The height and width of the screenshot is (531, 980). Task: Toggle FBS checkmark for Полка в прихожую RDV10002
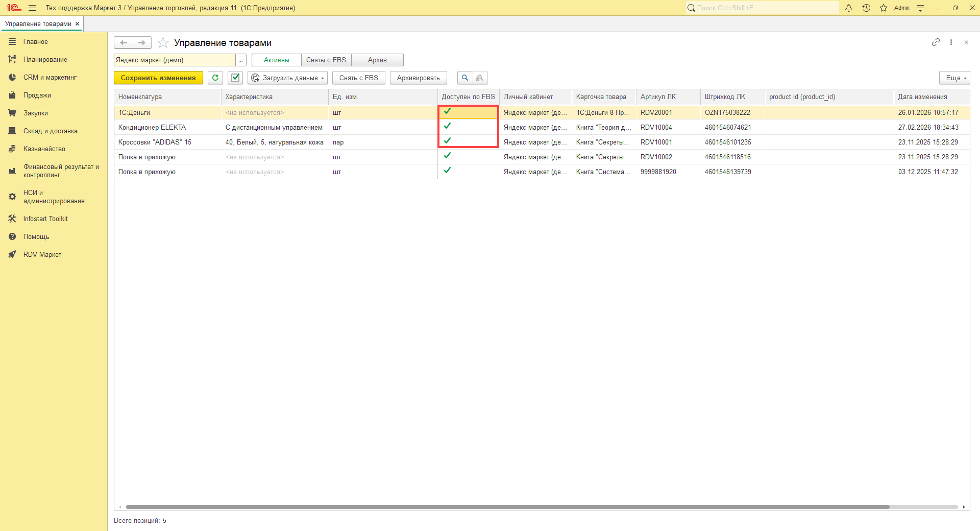(448, 156)
